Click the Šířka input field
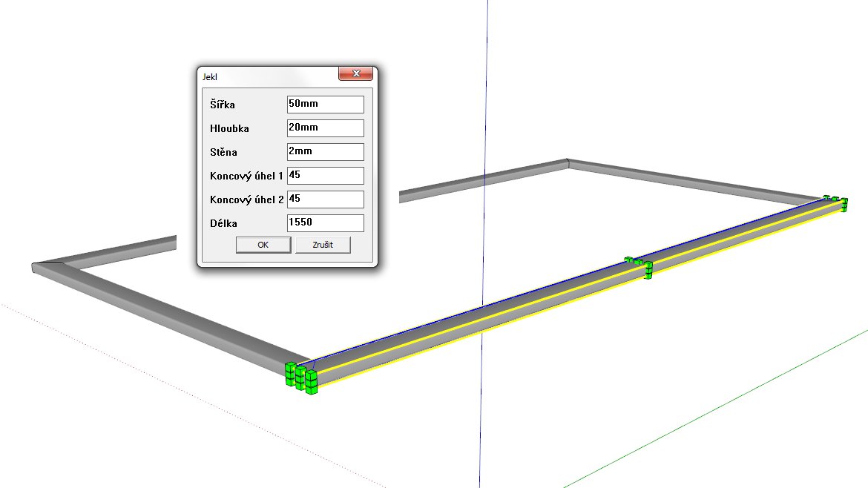 click(325, 105)
